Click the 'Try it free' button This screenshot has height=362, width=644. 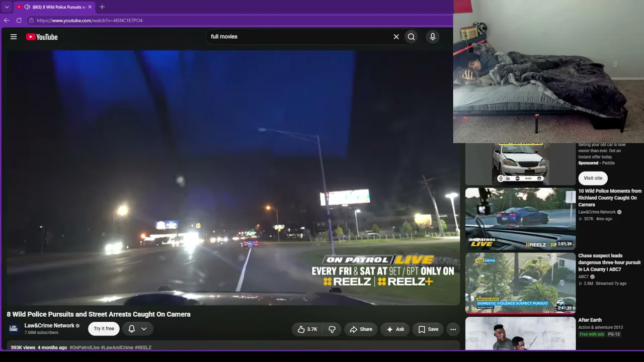[104, 329]
